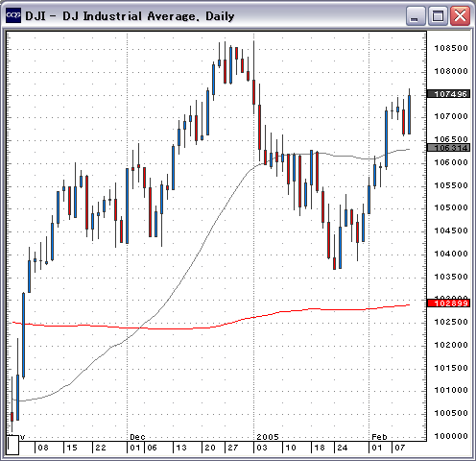Select the red 102899 moving average label

[x=449, y=303]
